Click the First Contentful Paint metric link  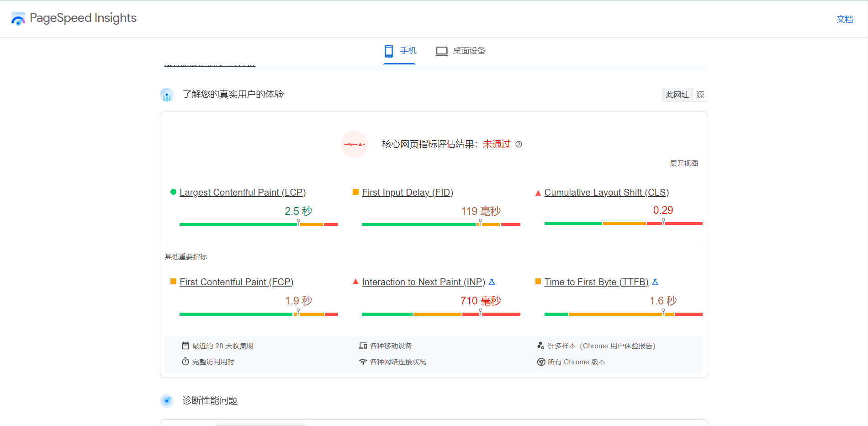[237, 282]
